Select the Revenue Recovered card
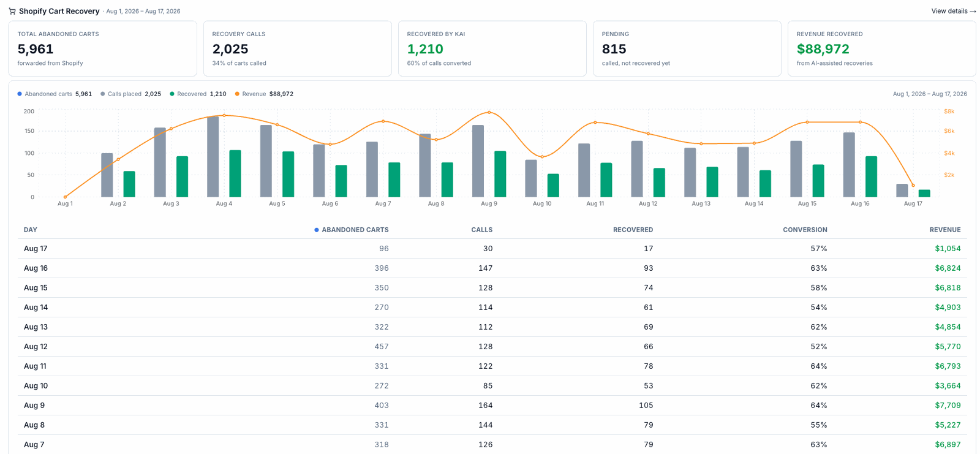980x454 pixels. (882, 49)
